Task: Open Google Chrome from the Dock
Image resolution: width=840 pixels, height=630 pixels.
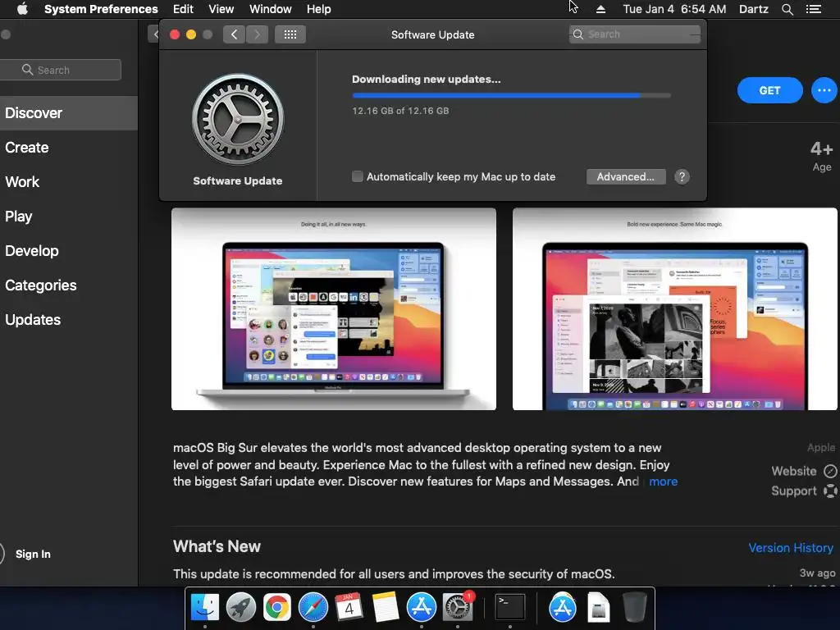Action: click(x=276, y=608)
